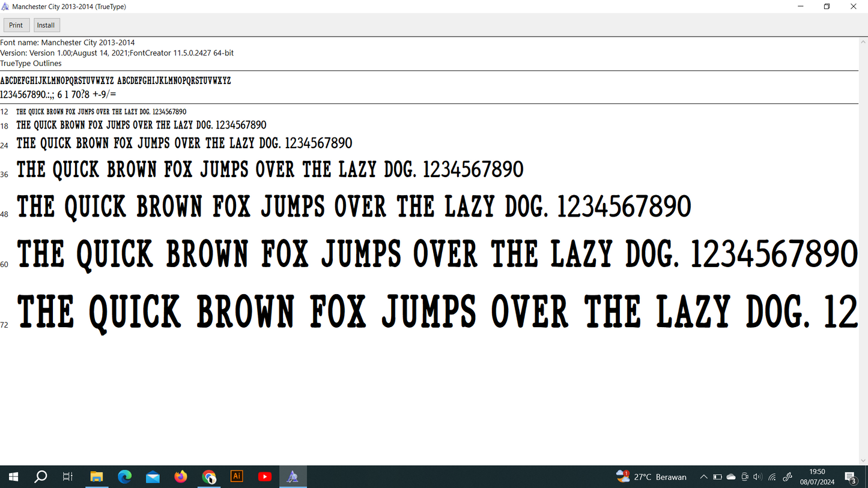This screenshot has height=488, width=868.
Task: Open the Wi-Fi network tray icon
Action: [x=772, y=477]
